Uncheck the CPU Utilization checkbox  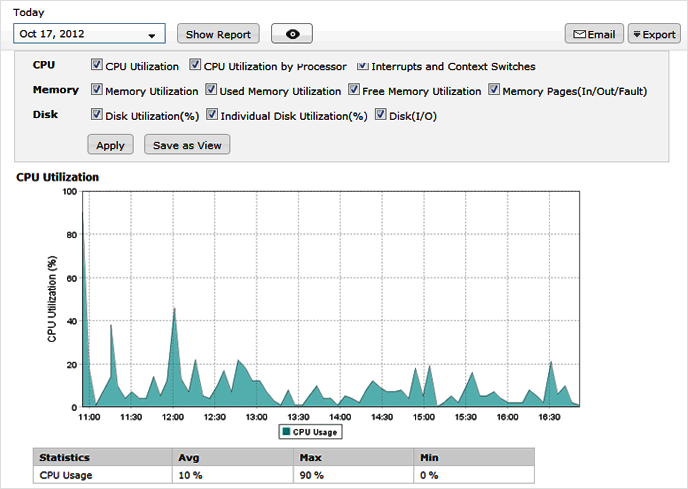pos(97,65)
